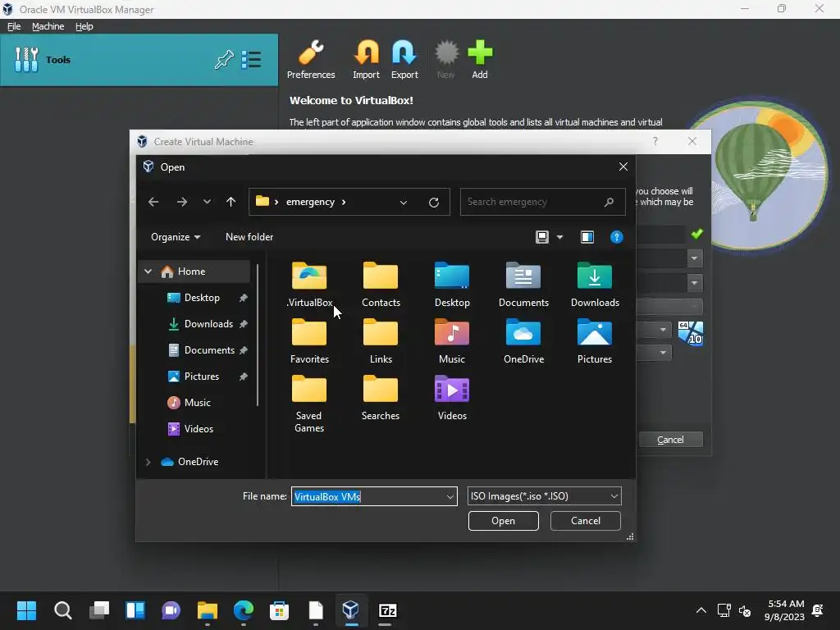Select Desktop in the navigation pane
The height and width of the screenshot is (630, 840).
pyautogui.click(x=202, y=297)
